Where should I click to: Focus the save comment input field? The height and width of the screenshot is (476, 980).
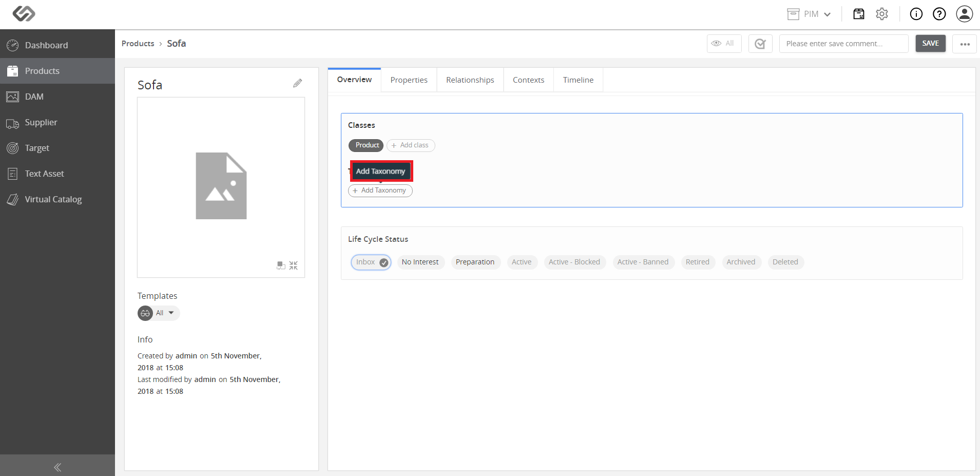click(x=843, y=44)
